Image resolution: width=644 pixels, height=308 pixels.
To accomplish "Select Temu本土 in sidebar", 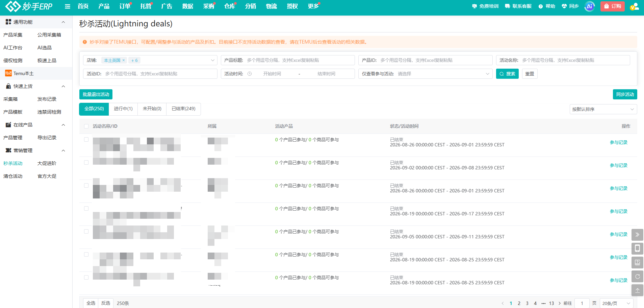I will (36, 73).
